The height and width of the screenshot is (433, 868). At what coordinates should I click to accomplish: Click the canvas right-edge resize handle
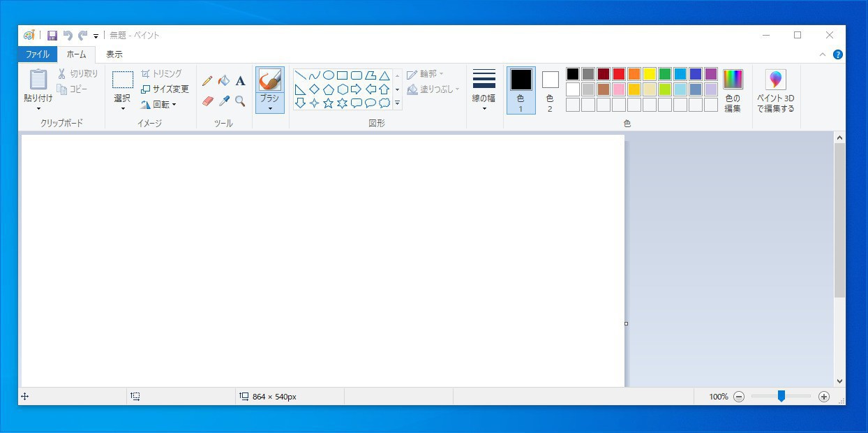(626, 323)
